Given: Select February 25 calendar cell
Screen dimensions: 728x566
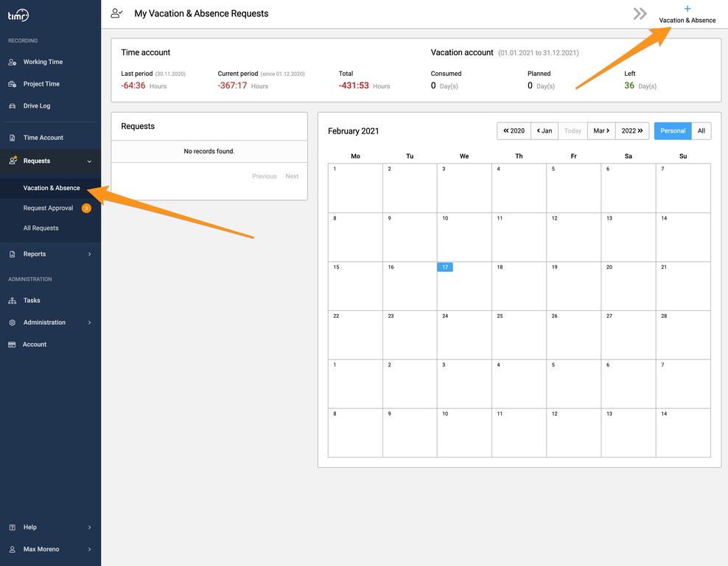Looking at the screenshot, I should pyautogui.click(x=519, y=335).
